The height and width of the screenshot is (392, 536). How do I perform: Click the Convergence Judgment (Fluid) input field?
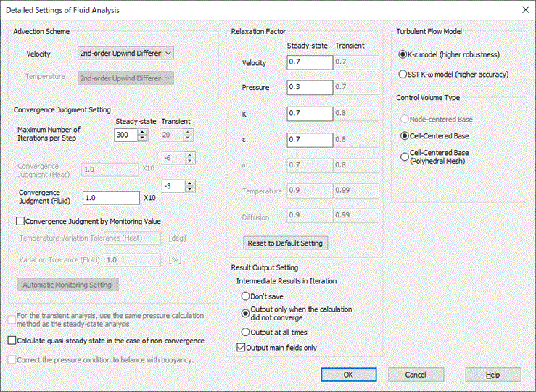[111, 198]
